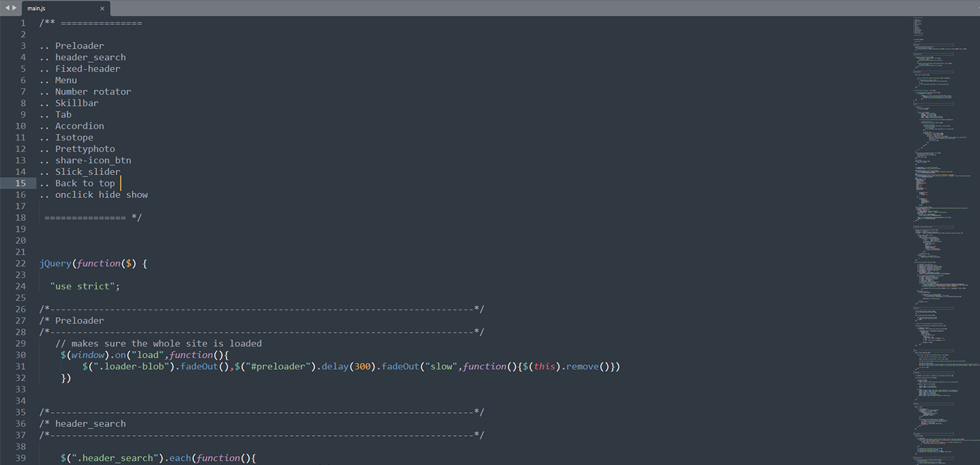Click the previous tab left arrow

tap(7, 8)
